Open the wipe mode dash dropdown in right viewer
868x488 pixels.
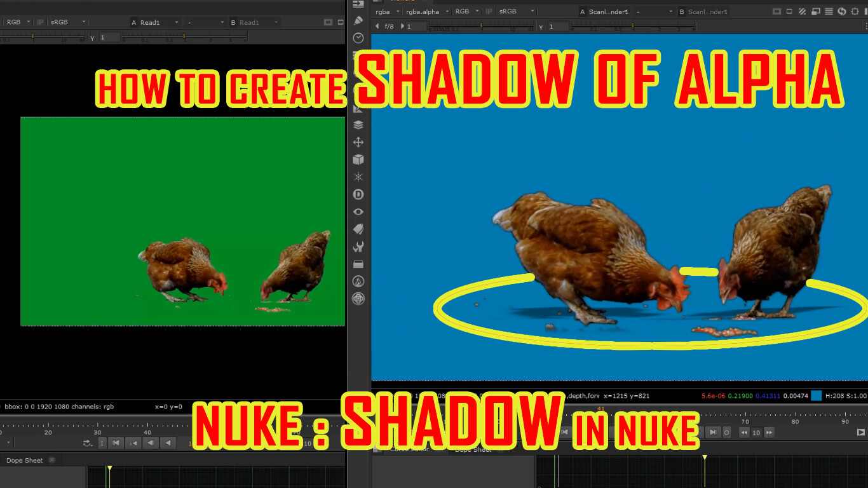pyautogui.click(x=655, y=11)
